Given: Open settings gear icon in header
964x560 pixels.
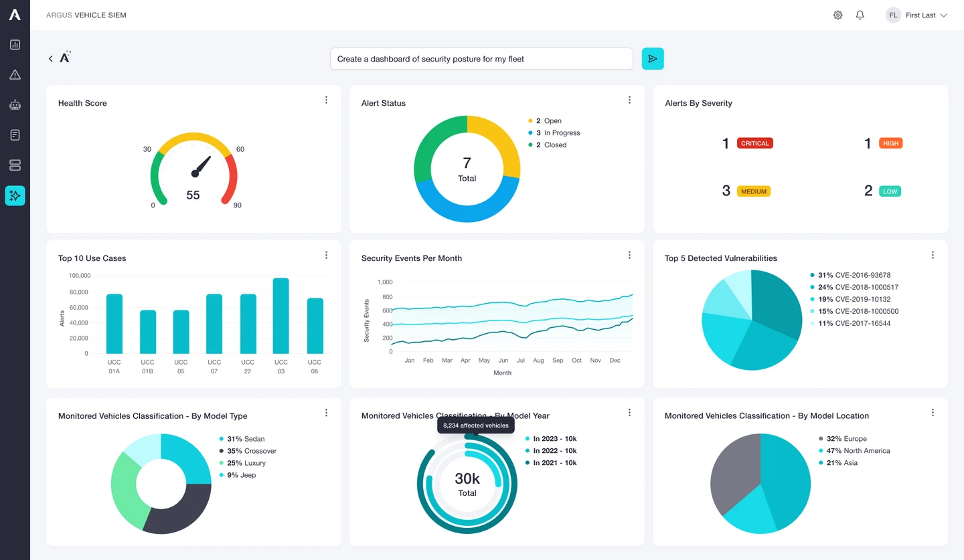Looking at the screenshot, I should (x=838, y=15).
